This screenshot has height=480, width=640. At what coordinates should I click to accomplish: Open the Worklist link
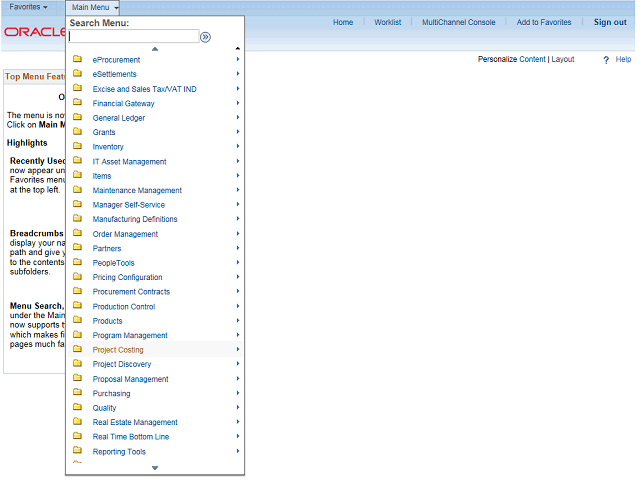pyautogui.click(x=387, y=22)
